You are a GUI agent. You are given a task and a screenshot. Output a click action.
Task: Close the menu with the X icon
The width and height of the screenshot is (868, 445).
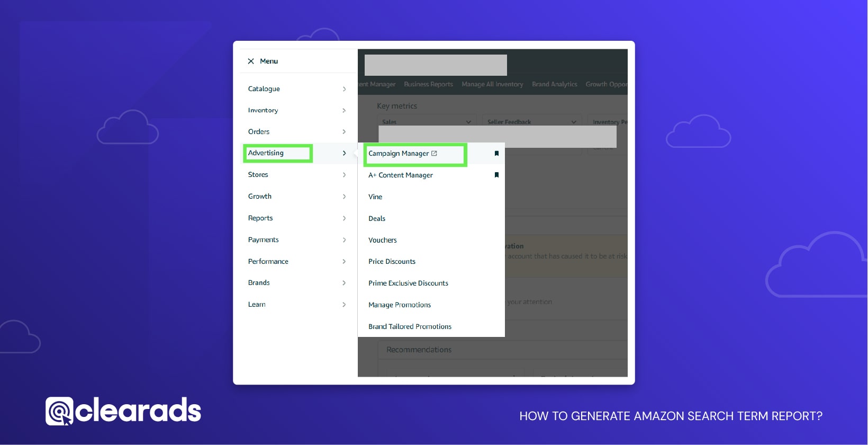pyautogui.click(x=251, y=61)
